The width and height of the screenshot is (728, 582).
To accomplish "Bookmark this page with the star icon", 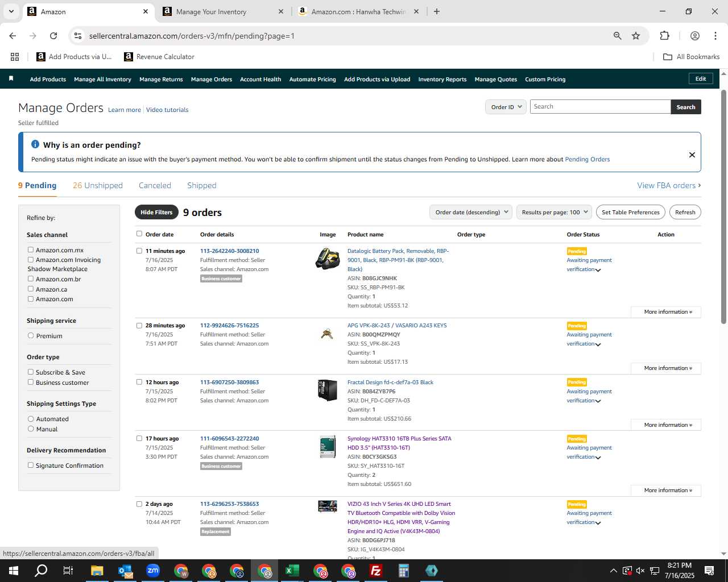I will click(x=636, y=36).
